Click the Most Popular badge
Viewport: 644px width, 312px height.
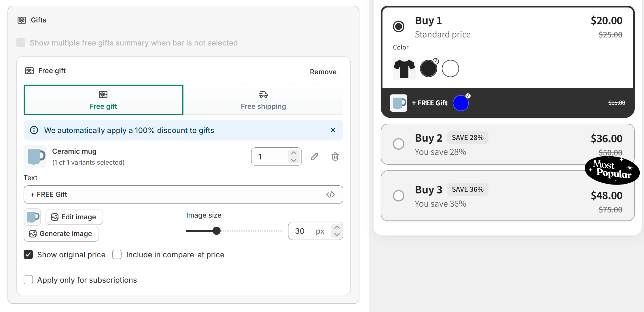[x=612, y=170]
